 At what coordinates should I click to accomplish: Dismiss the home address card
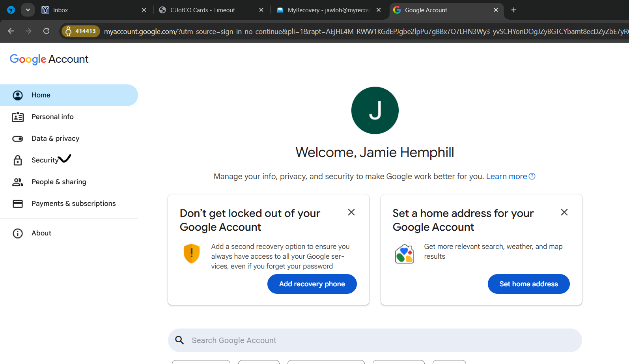(x=564, y=213)
